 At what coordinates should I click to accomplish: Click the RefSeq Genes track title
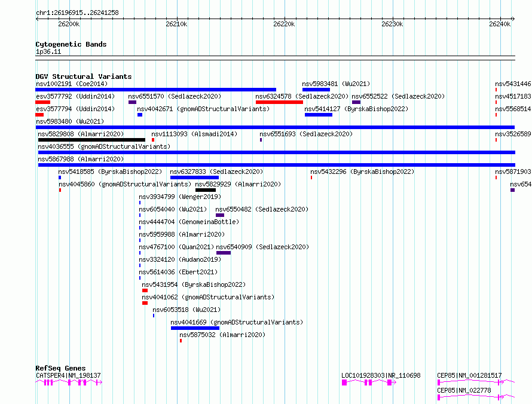tap(60, 368)
